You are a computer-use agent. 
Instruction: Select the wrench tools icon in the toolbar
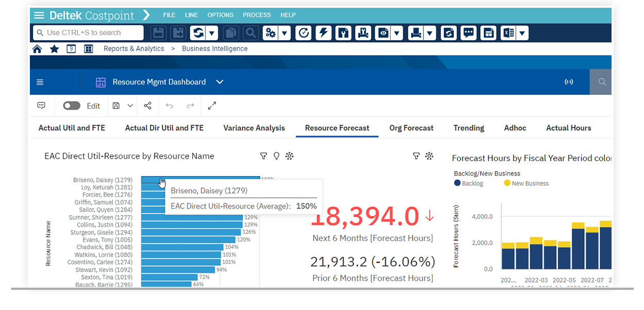tap(343, 33)
